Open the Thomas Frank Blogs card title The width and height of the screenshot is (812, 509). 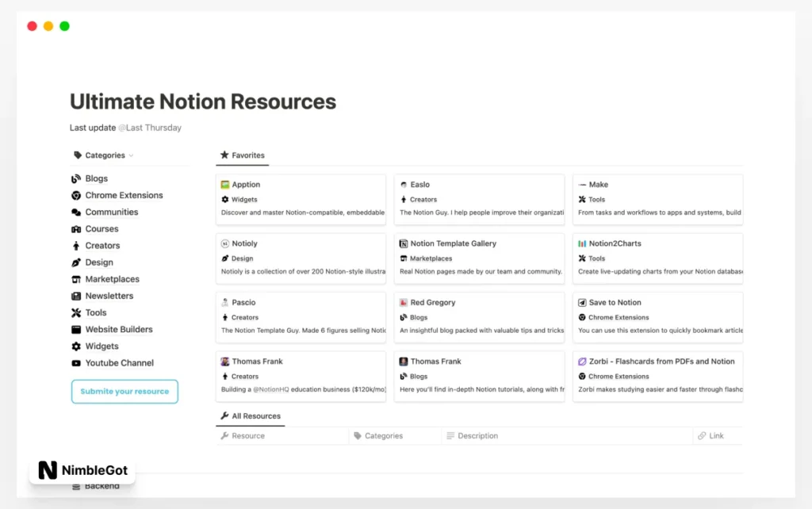(435, 362)
